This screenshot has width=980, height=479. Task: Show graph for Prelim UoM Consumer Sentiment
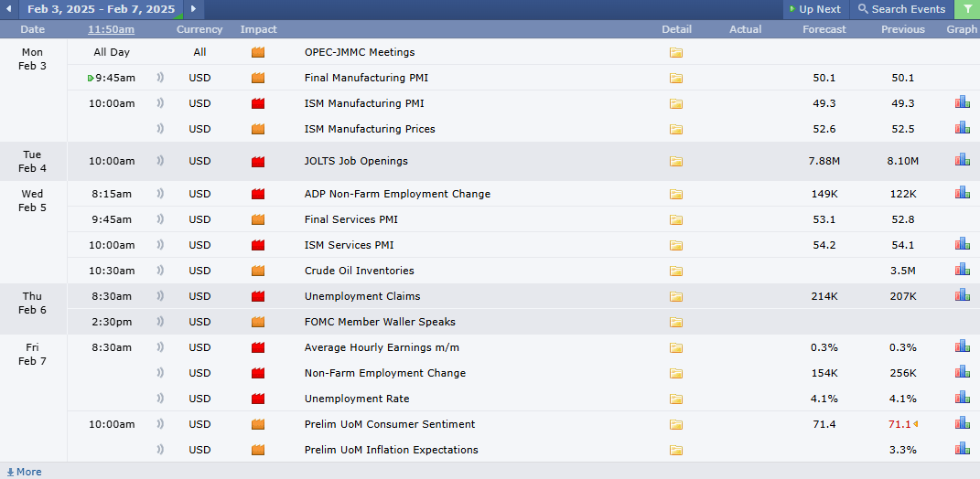[962, 423]
